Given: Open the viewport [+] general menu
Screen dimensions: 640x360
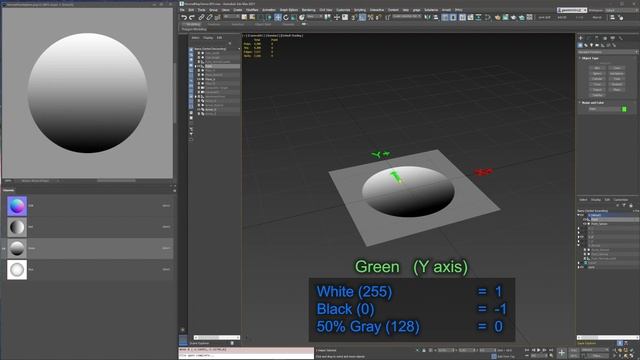Looking at the screenshot, I should [244, 36].
